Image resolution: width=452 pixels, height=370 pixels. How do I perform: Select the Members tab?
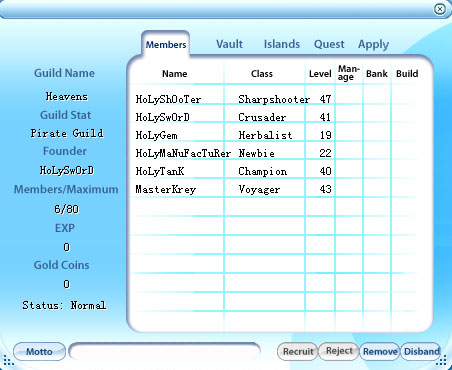coord(166,44)
